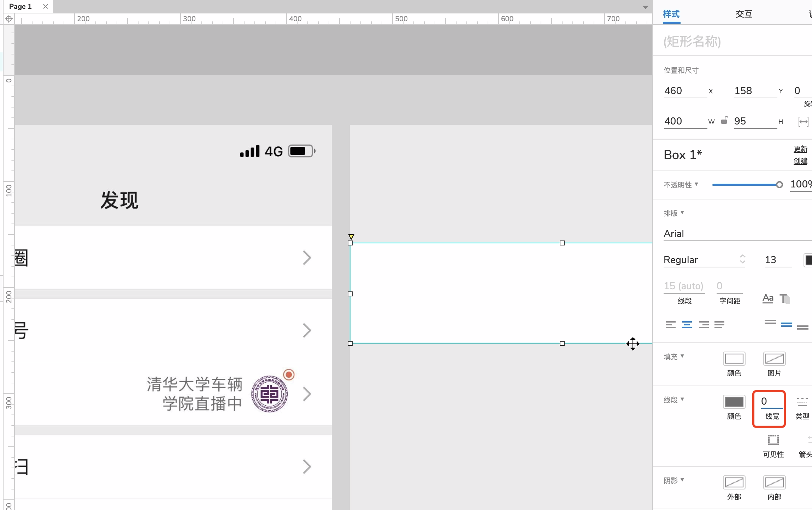Select right text alignment icon
The width and height of the screenshot is (812, 510).
point(704,325)
